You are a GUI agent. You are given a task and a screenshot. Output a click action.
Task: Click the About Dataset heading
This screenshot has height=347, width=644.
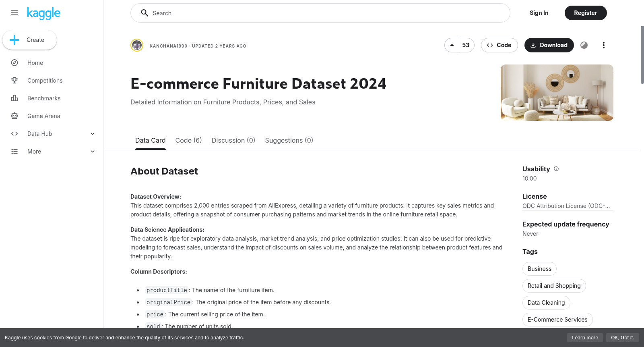tap(164, 171)
